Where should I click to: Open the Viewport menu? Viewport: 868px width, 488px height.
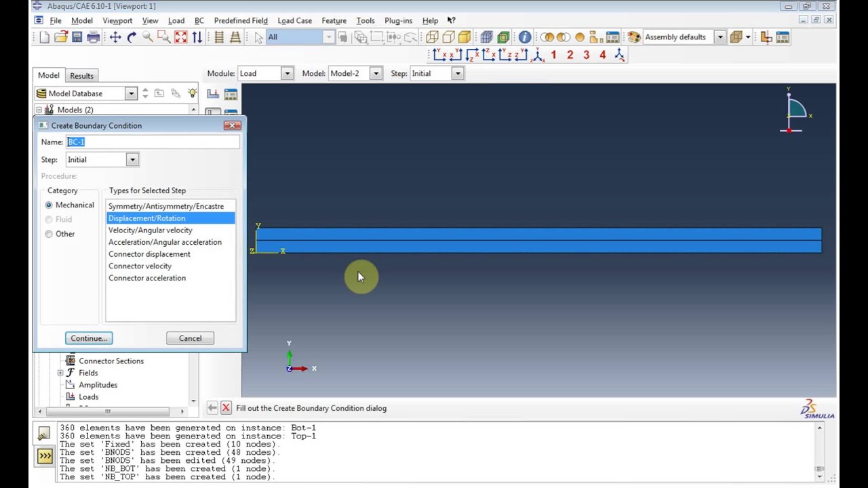(x=117, y=20)
